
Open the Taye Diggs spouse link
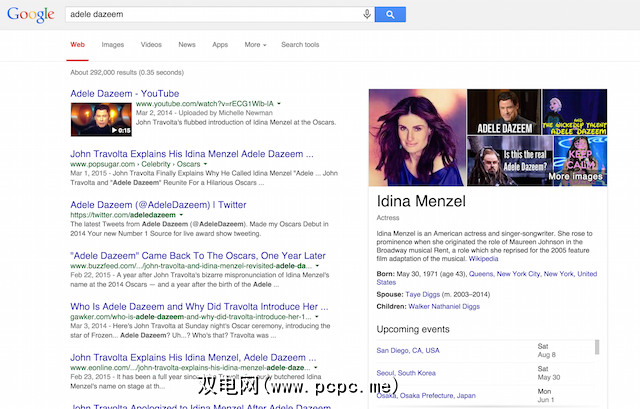pos(422,294)
